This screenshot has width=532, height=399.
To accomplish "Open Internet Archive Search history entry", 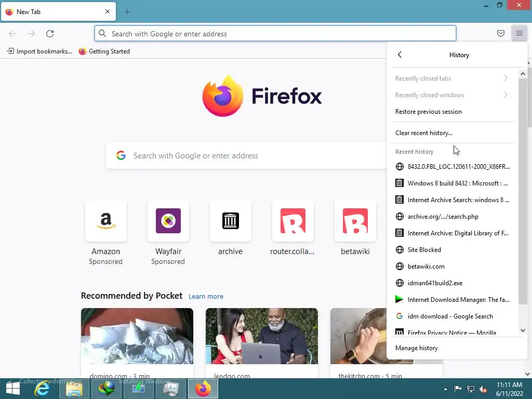I will point(453,200).
